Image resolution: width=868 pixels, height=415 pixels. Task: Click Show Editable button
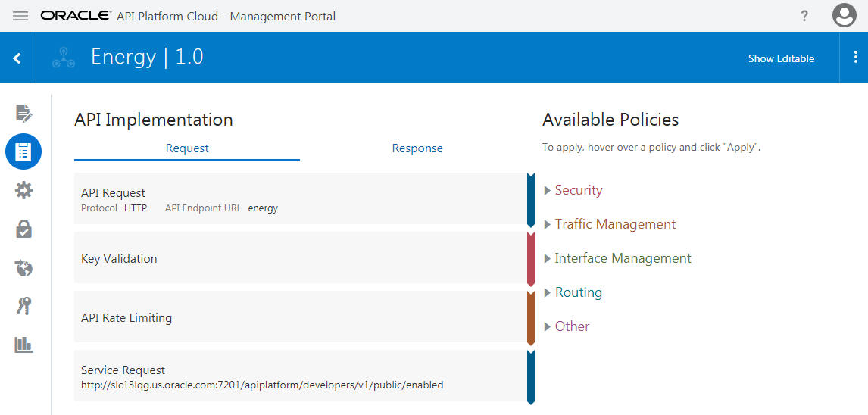click(x=781, y=58)
